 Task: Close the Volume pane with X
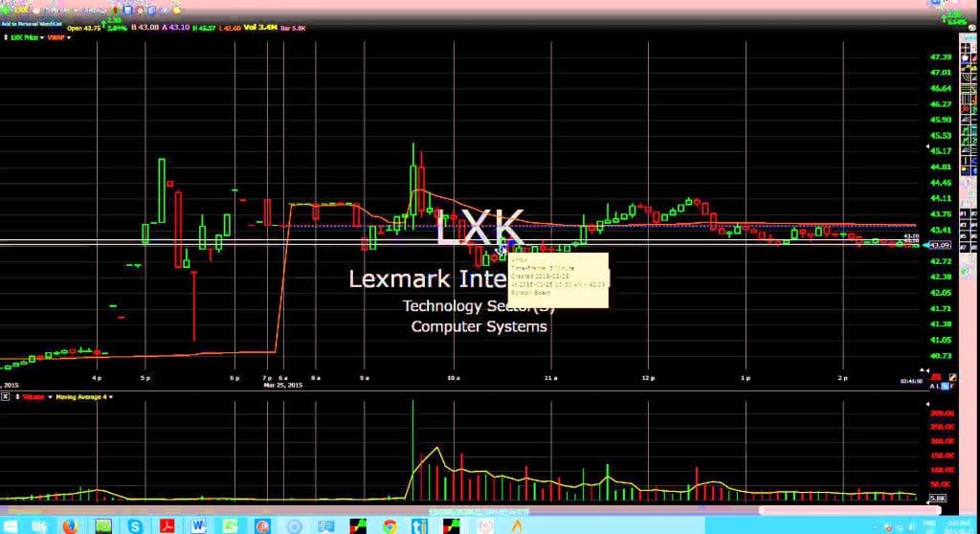point(5,397)
